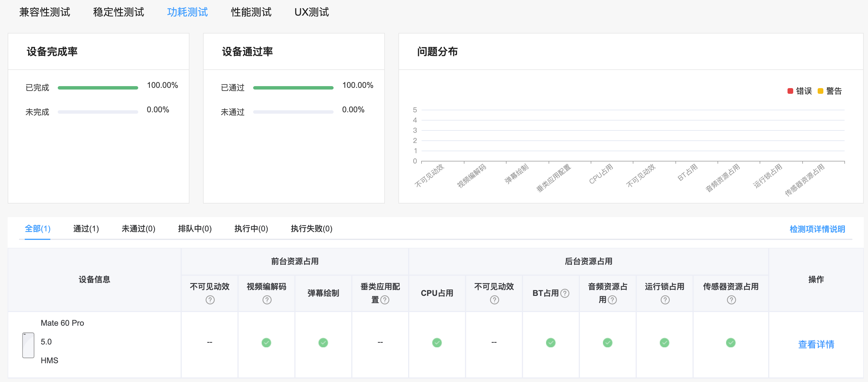Select the UX测试 tab
The height and width of the screenshot is (382, 868).
[311, 12]
